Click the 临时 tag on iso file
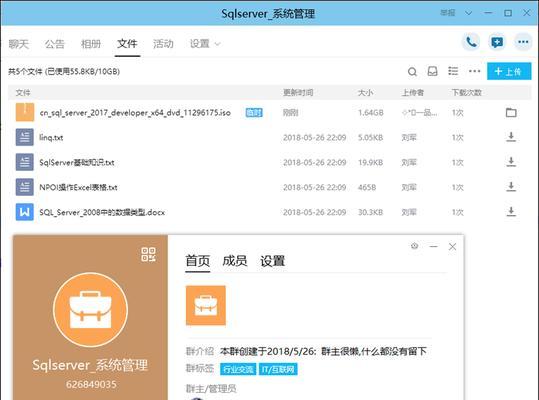This screenshot has width=539, height=400. coord(254,112)
